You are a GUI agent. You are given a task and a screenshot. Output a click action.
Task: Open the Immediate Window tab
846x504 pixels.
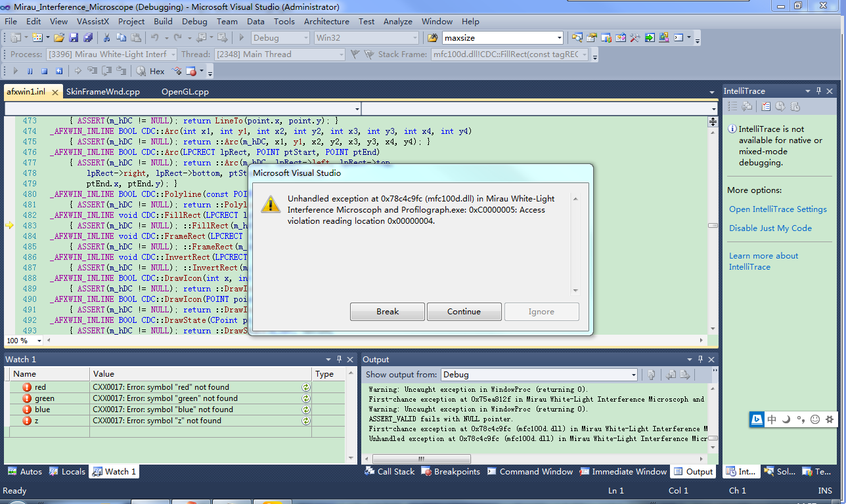[623, 472]
